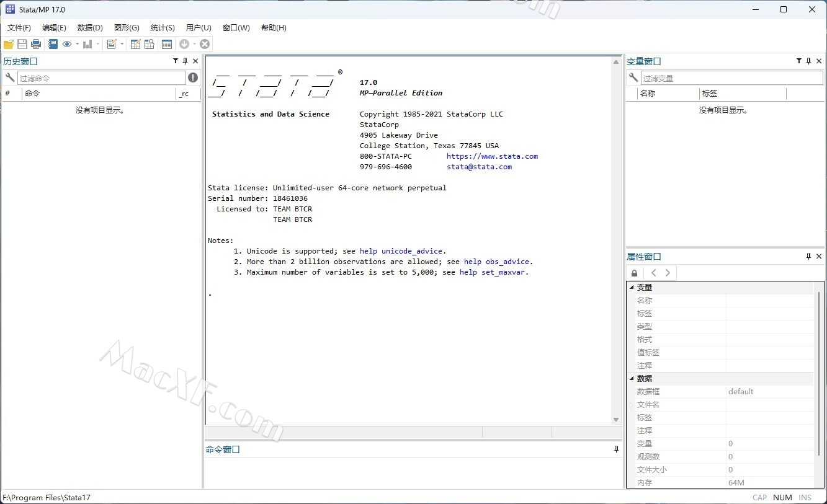The height and width of the screenshot is (504, 827).
Task: Open the Data Editor (Edit) icon
Action: click(x=135, y=44)
